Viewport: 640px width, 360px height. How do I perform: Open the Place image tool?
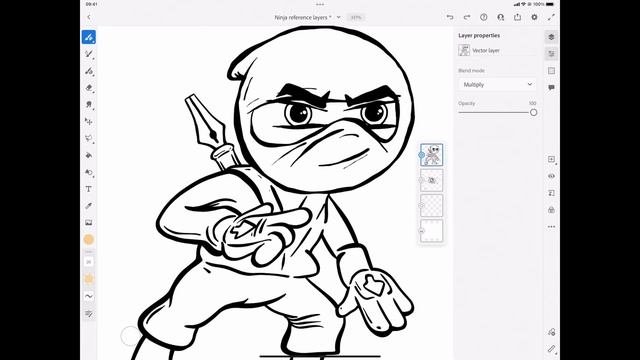click(89, 222)
